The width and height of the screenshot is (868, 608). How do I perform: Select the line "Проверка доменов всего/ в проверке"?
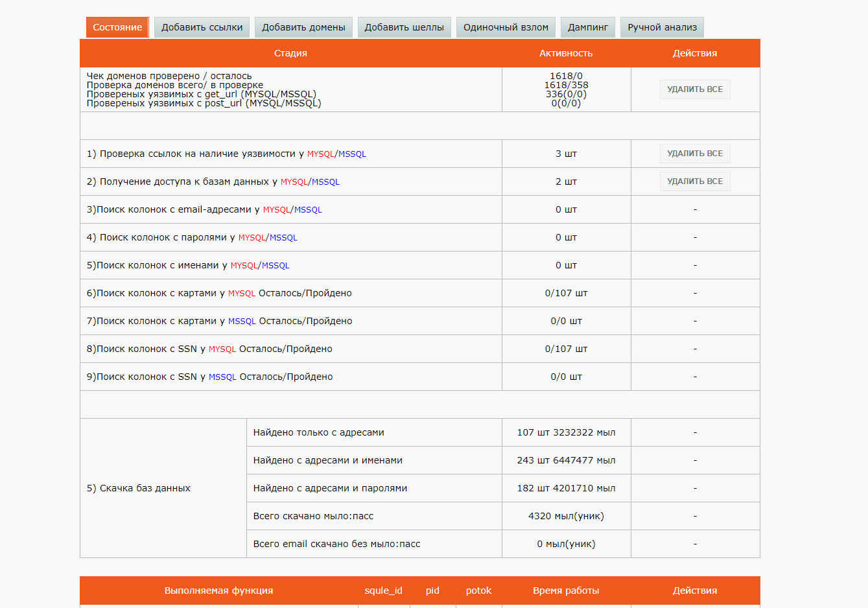(x=175, y=85)
